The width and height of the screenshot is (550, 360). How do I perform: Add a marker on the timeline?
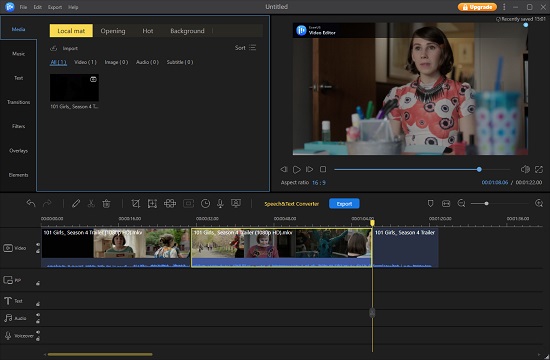430,204
